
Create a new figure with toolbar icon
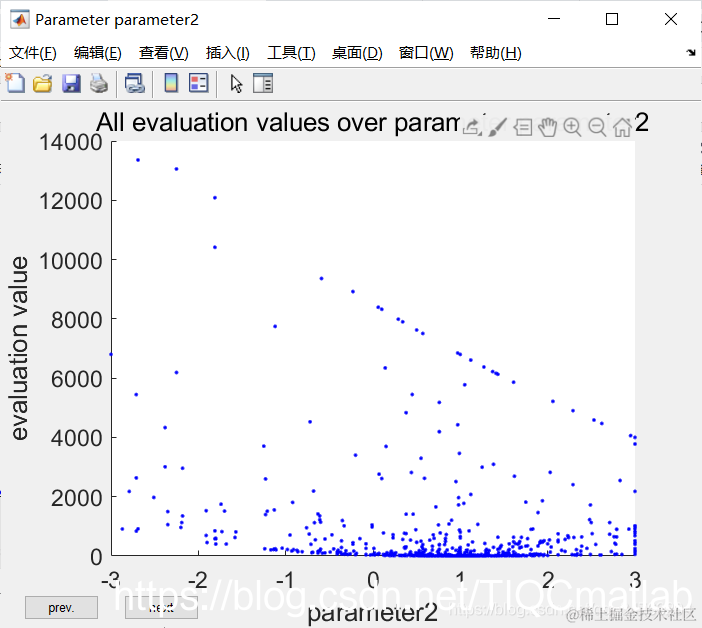click(x=15, y=83)
